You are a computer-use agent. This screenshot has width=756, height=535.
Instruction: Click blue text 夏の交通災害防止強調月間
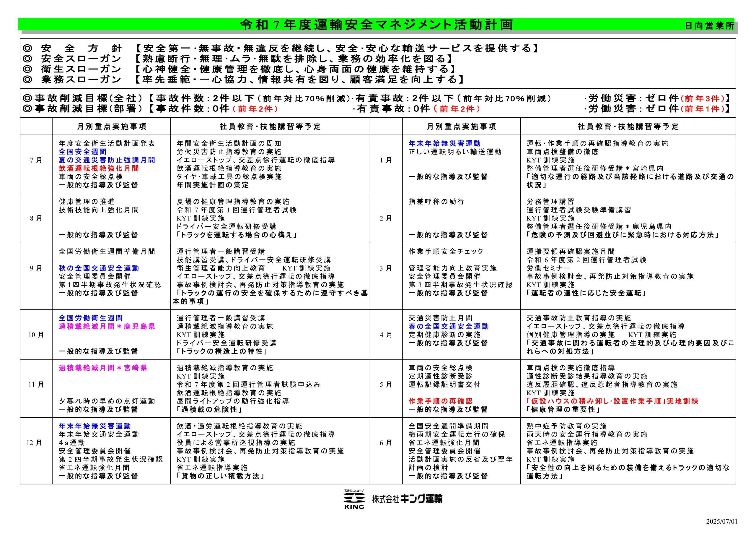[107, 160]
